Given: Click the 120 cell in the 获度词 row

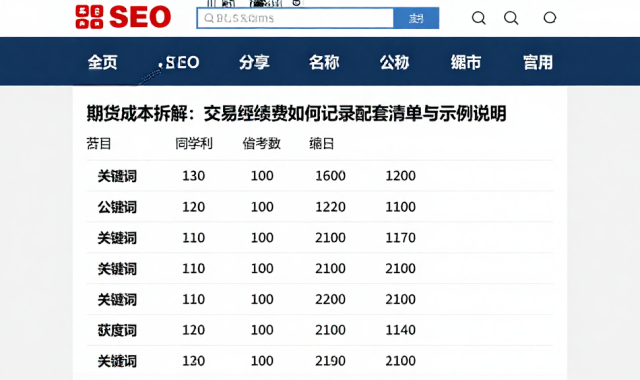Looking at the screenshot, I should 193,330.
